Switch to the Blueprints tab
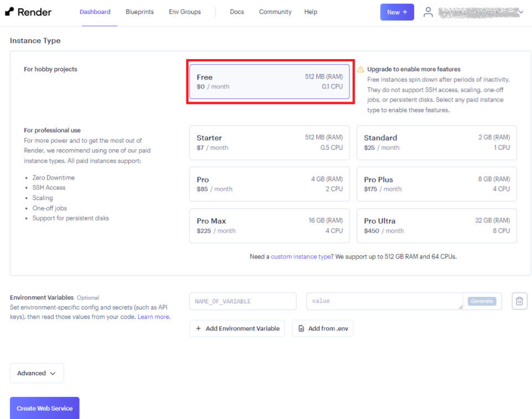Viewport: 532px width, 419px height. [x=139, y=12]
